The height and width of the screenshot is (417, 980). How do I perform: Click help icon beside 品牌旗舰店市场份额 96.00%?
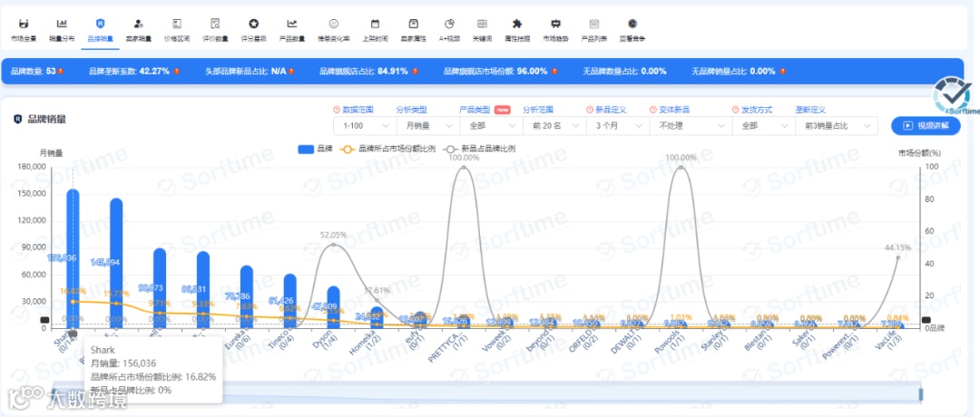click(554, 72)
